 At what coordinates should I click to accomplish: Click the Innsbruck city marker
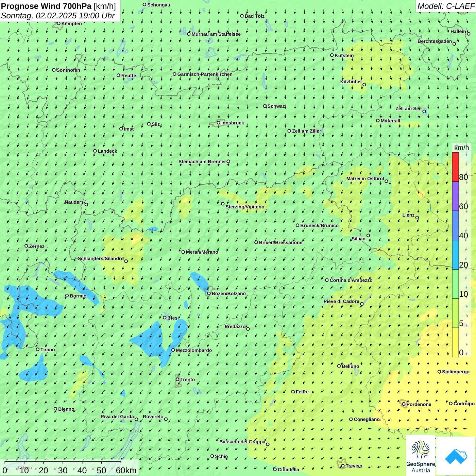click(218, 123)
